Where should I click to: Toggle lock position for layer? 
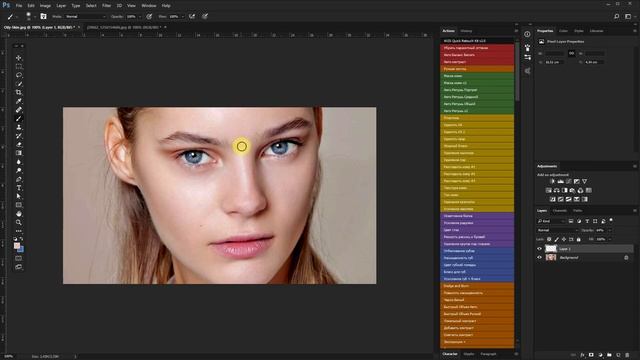tap(564, 239)
